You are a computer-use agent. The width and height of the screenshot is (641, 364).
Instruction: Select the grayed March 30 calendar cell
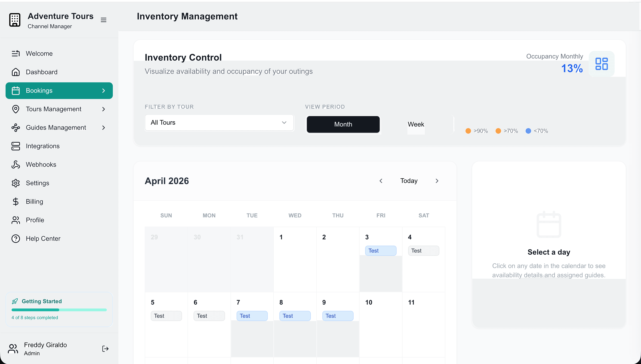point(209,259)
